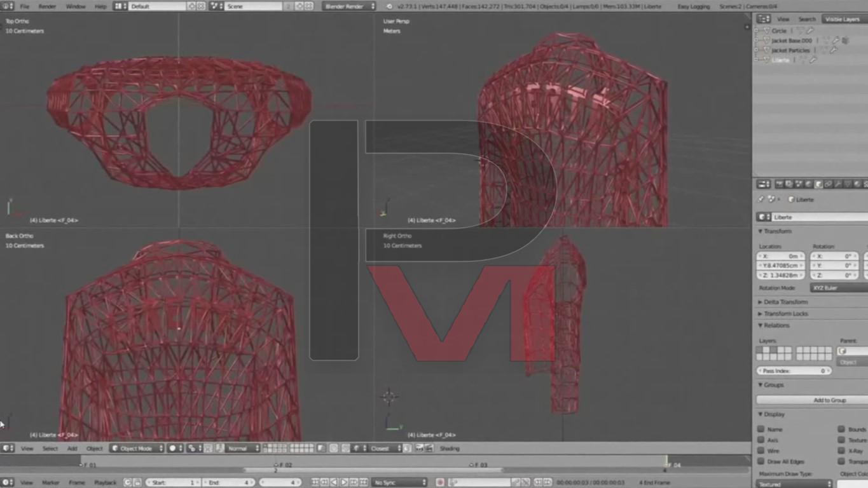Switch to the Modifiers properties tab icon
This screenshot has height=488, width=868.
pyautogui.click(x=838, y=184)
